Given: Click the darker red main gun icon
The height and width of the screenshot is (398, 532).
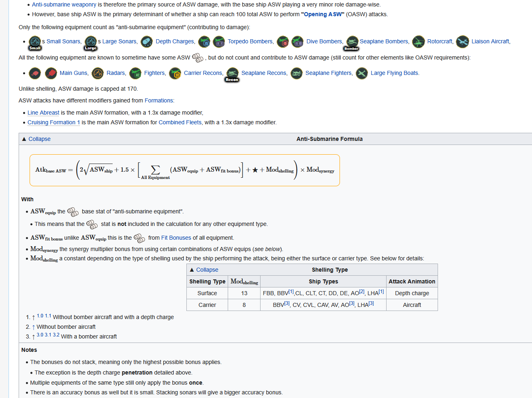Looking at the screenshot, I should [35, 73].
